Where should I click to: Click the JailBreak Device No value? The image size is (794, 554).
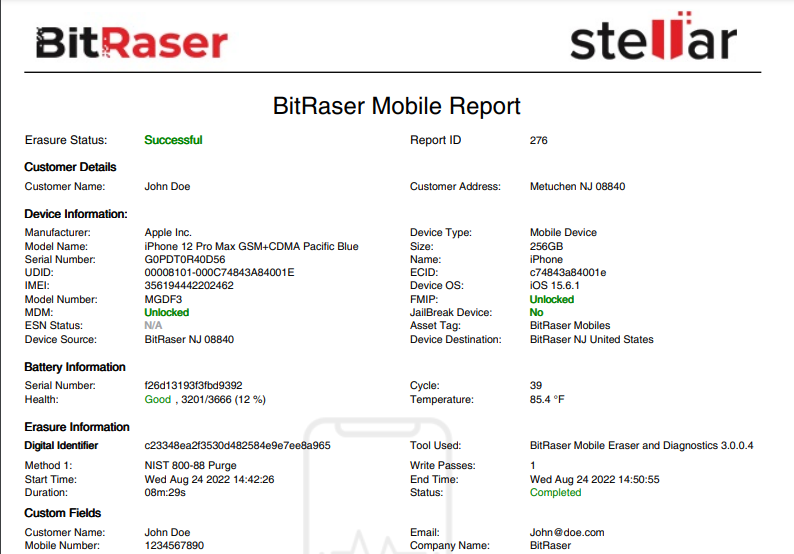pyautogui.click(x=536, y=312)
